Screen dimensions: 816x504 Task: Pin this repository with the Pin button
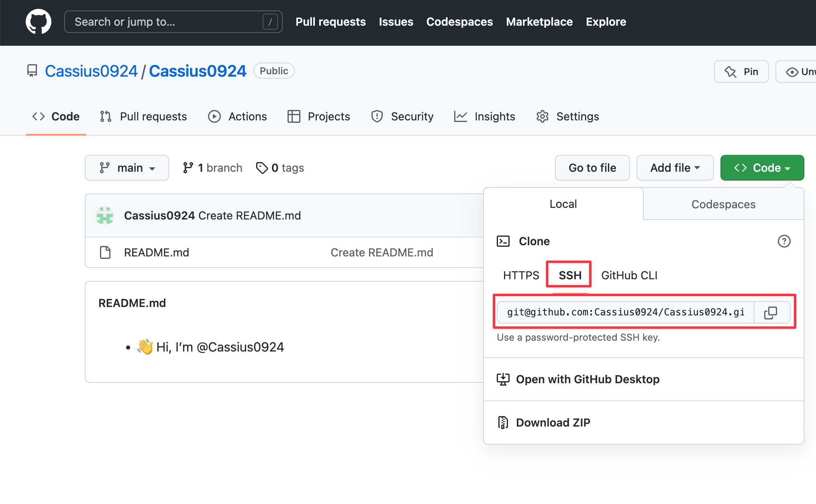click(741, 71)
